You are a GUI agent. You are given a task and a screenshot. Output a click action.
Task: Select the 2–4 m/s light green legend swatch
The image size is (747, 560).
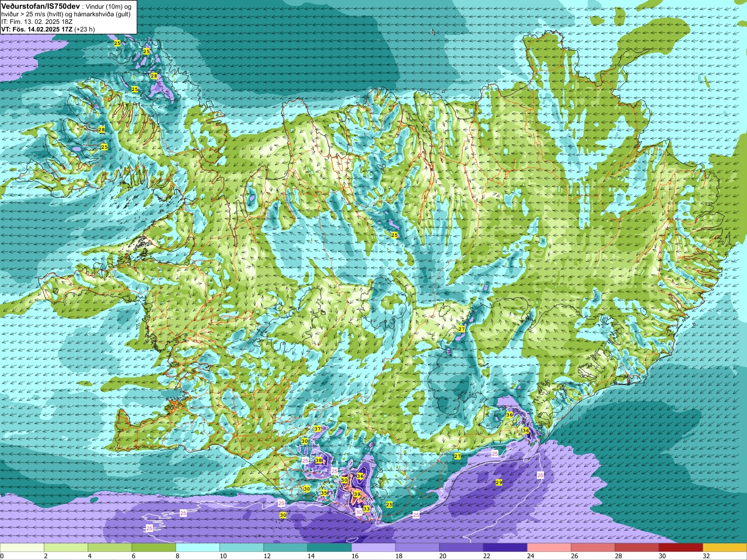66,548
